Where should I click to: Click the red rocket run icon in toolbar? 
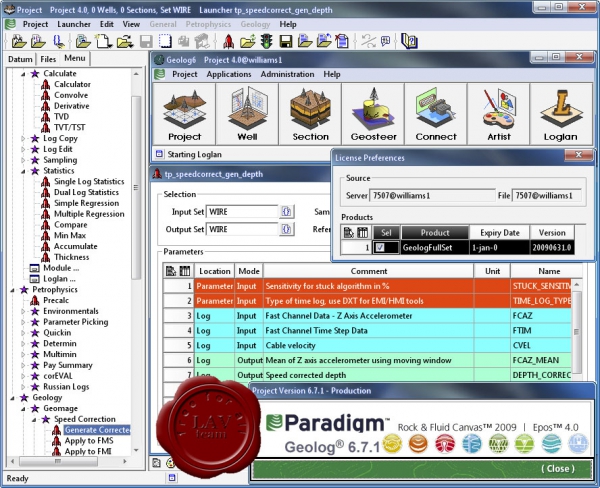tap(228, 41)
